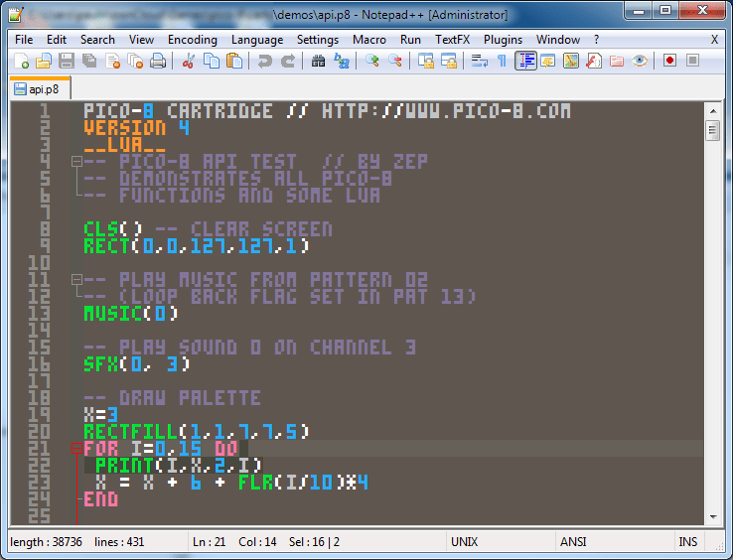
Task: Toggle synchronized horizontal scrolling
Action: [449, 61]
